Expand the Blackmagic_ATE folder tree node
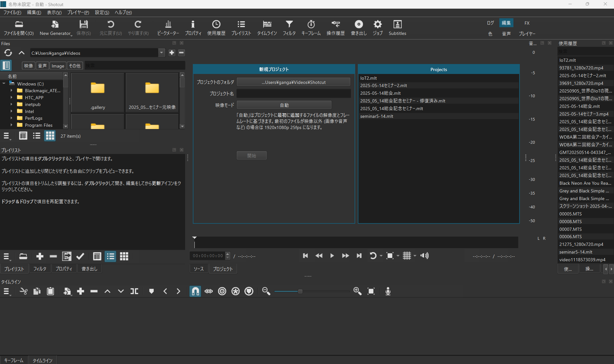Viewport: 614px width, 364px height. 12,91
